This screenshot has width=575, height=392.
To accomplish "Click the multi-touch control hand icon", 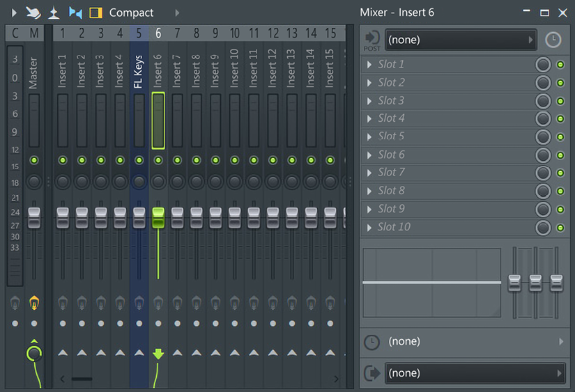I will point(33,13).
